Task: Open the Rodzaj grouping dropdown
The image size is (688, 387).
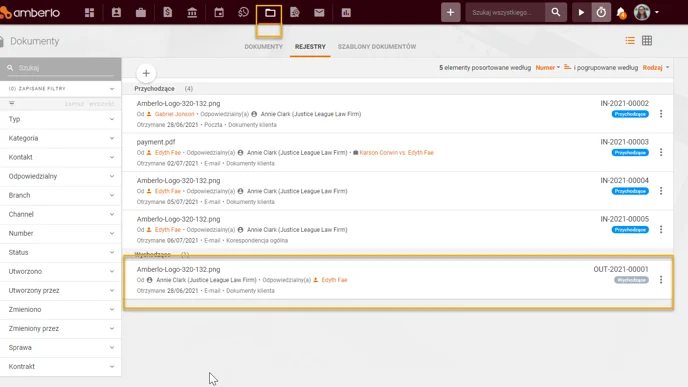Action: pyautogui.click(x=656, y=68)
